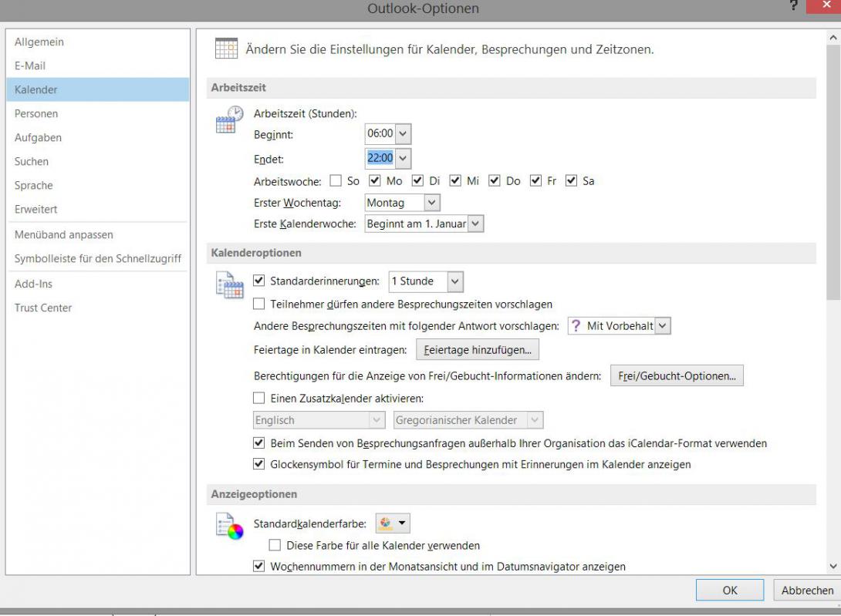The image size is (841, 616).
Task: Click the work time clock-calendar icon
Action: [x=229, y=119]
